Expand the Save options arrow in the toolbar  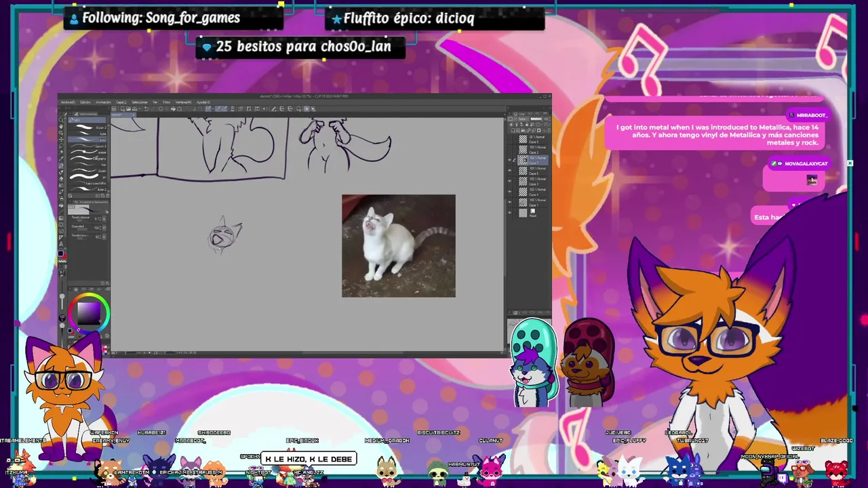[x=140, y=108]
